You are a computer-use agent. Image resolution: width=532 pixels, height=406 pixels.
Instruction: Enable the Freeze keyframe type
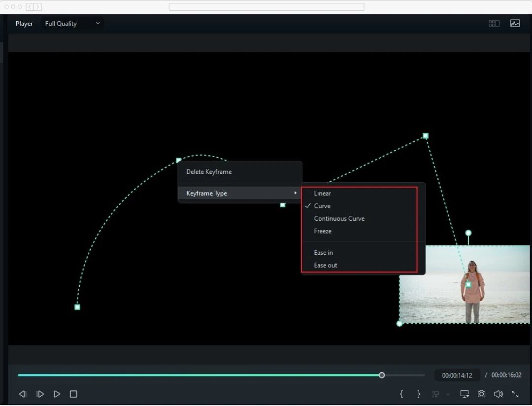(323, 231)
